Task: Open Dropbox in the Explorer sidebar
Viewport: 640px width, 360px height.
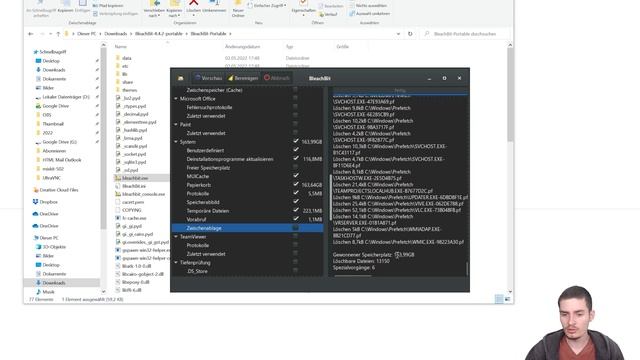Action: [45, 202]
